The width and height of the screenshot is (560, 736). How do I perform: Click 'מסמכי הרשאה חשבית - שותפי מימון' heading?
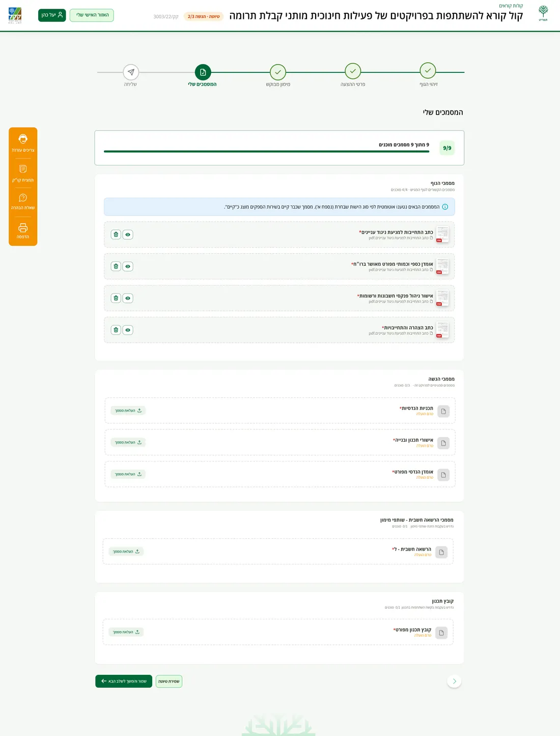click(x=416, y=520)
